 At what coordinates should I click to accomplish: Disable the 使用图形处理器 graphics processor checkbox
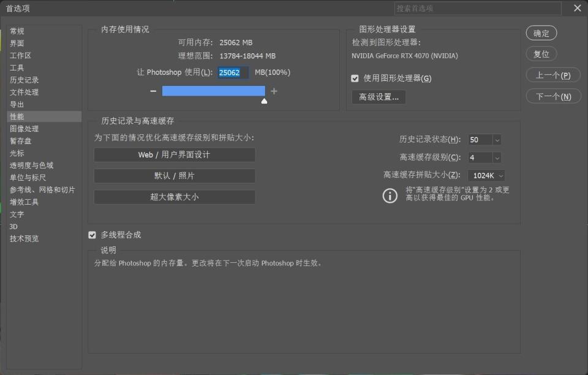354,78
